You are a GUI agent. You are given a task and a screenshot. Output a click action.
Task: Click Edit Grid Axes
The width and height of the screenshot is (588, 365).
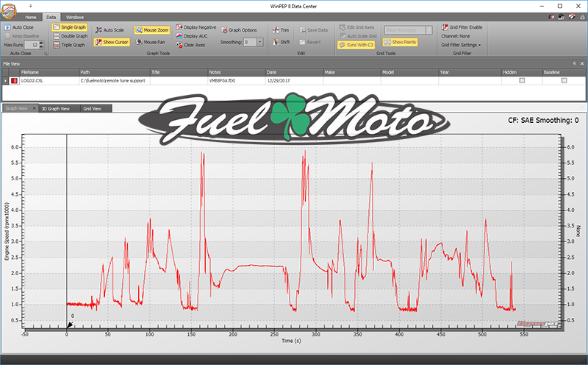tap(356, 27)
